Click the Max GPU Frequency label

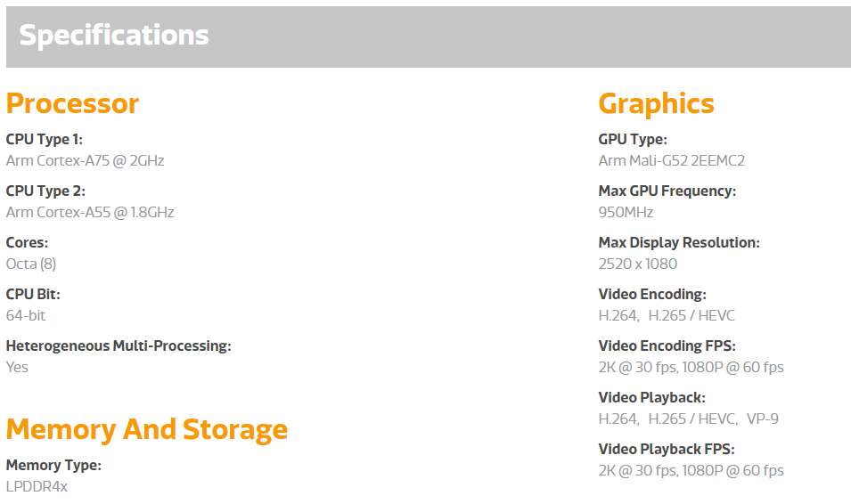pyautogui.click(x=667, y=191)
